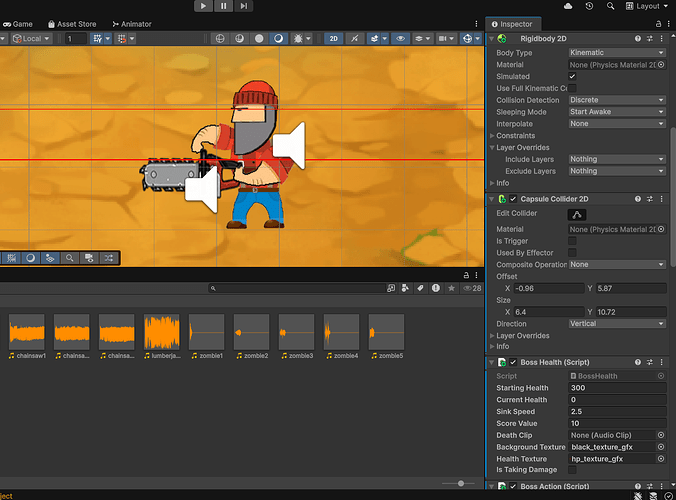Click the Edit Collider button
The height and width of the screenshot is (500, 676).
(578, 214)
